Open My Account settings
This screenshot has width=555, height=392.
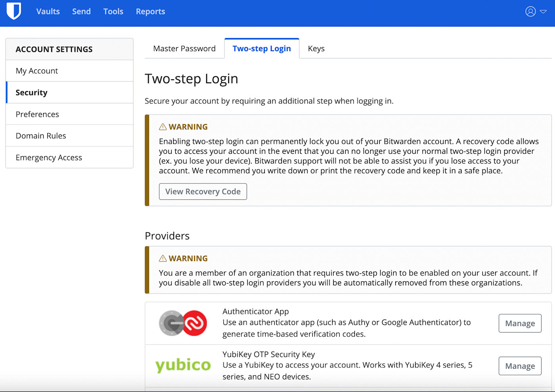(x=36, y=71)
